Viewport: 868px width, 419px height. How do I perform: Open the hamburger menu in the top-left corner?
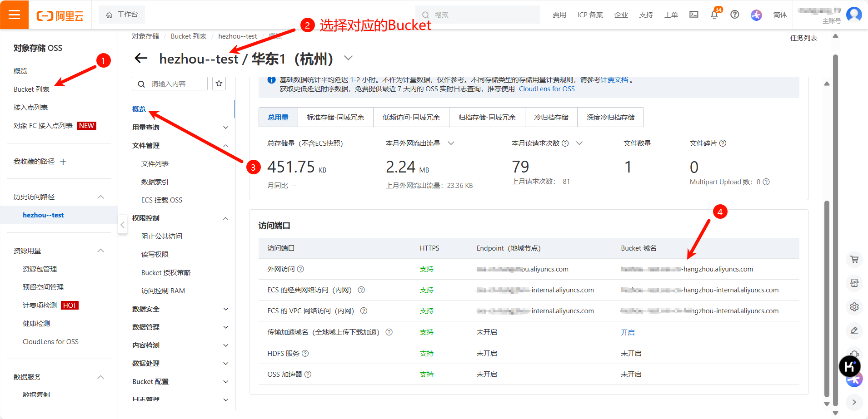click(14, 15)
